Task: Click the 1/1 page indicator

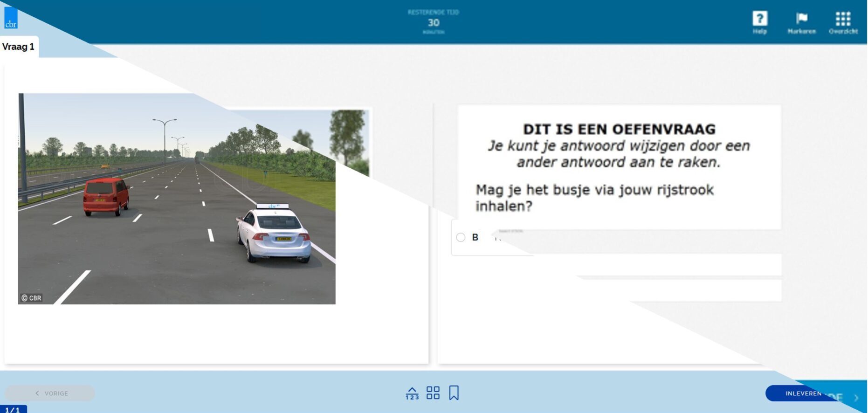Action: pyautogui.click(x=13, y=409)
